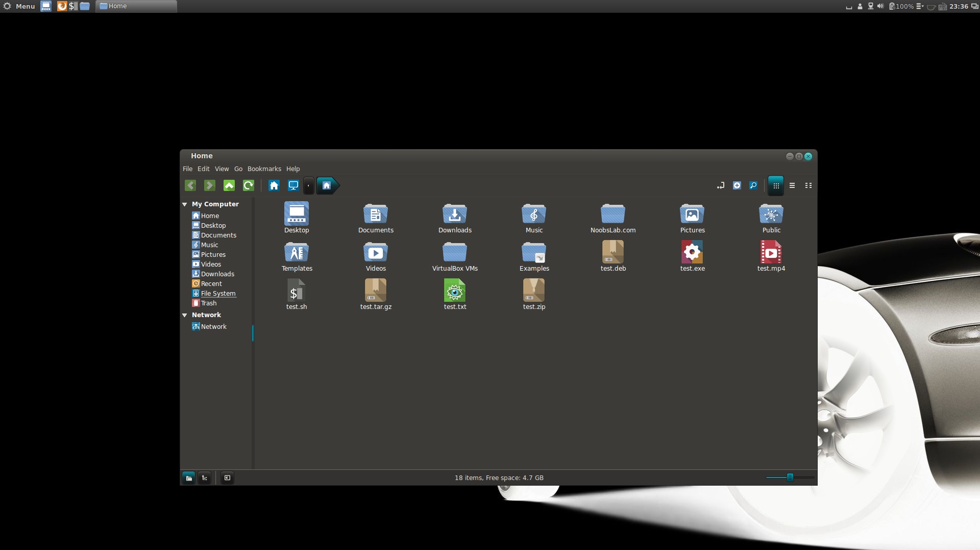Open the Help menu

(x=293, y=169)
